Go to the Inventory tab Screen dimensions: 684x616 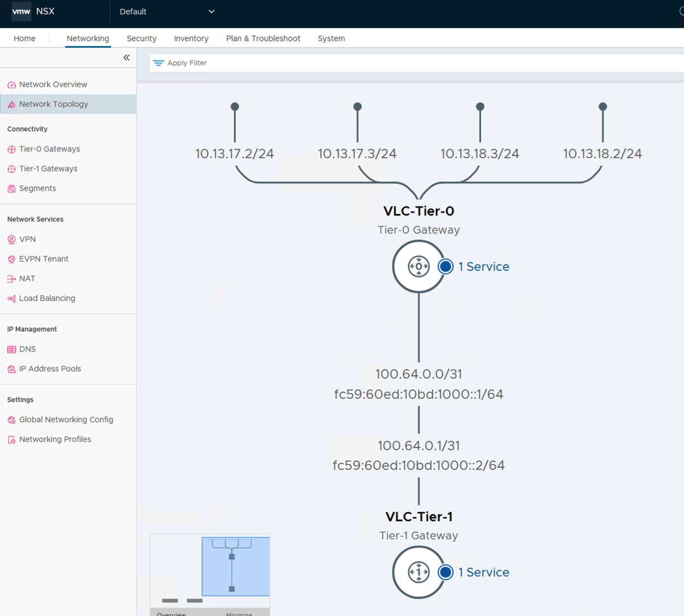[x=191, y=38]
